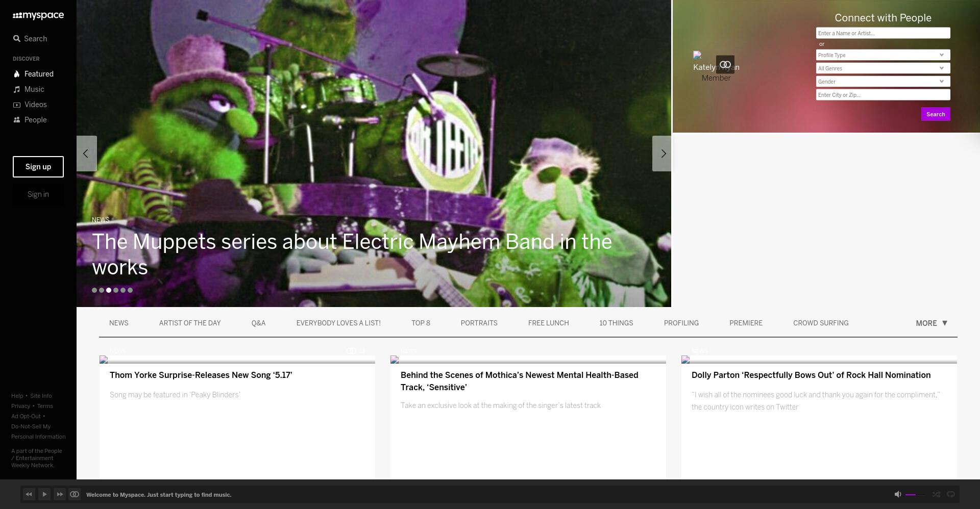Switch to ARTIST OF THE DAY tab
Screen dimensions: 980x509
[190, 323]
